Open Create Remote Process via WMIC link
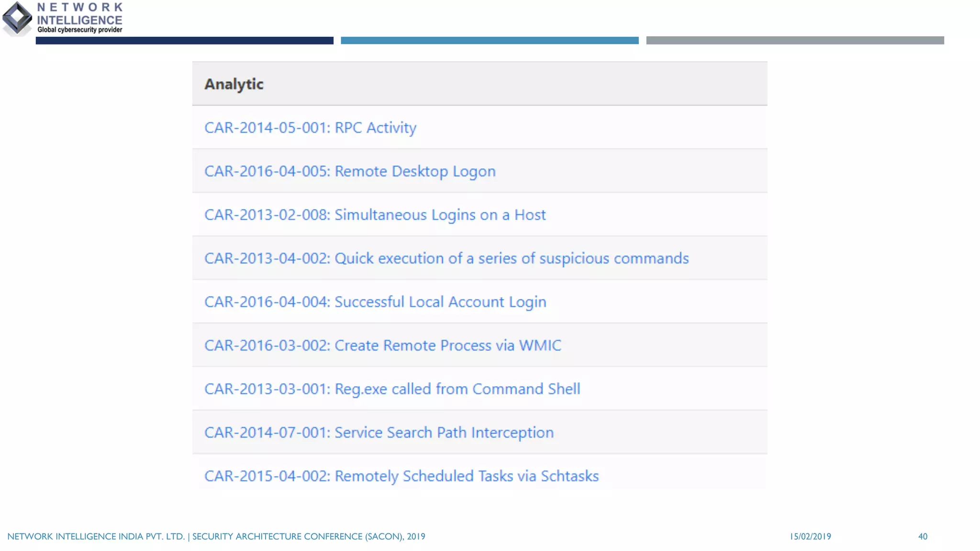 pos(383,345)
